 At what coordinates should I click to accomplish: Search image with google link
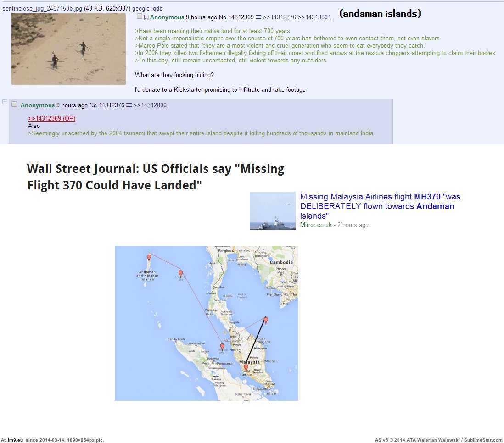pyautogui.click(x=141, y=9)
